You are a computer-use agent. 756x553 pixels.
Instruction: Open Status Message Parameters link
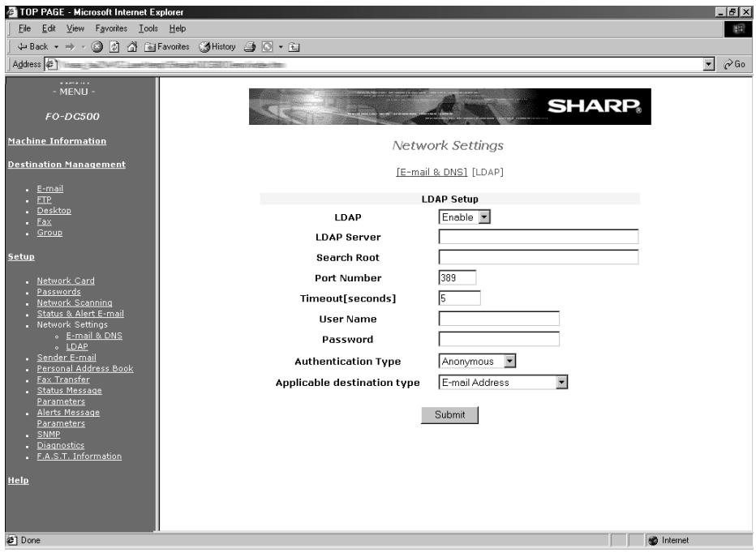[69, 396]
